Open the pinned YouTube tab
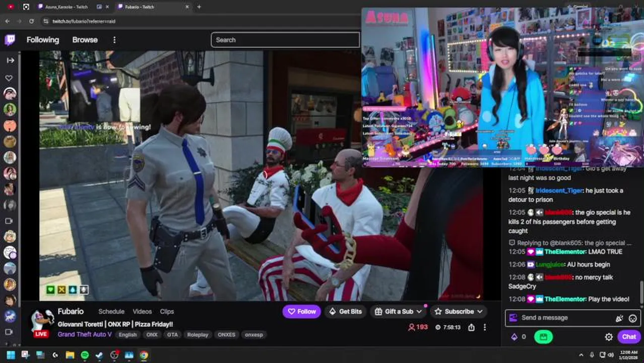The width and height of the screenshot is (644, 363). click(x=11, y=7)
